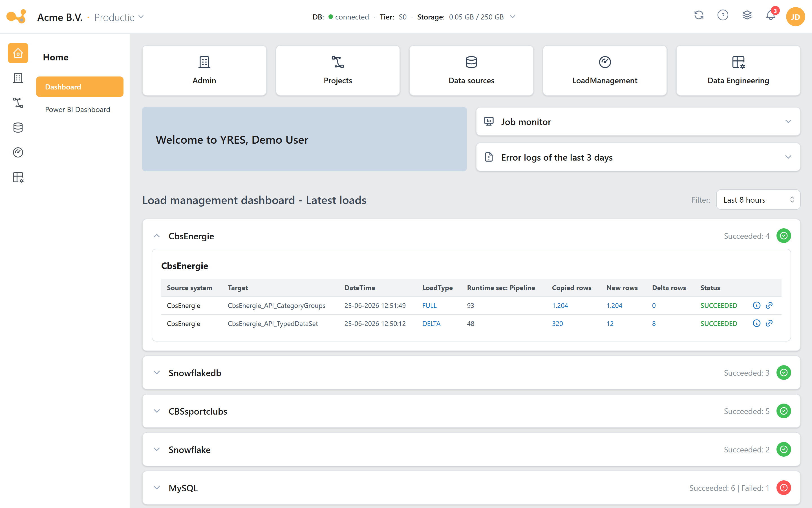Expand the storage details chevron in the header
812x508 pixels.
(x=513, y=17)
